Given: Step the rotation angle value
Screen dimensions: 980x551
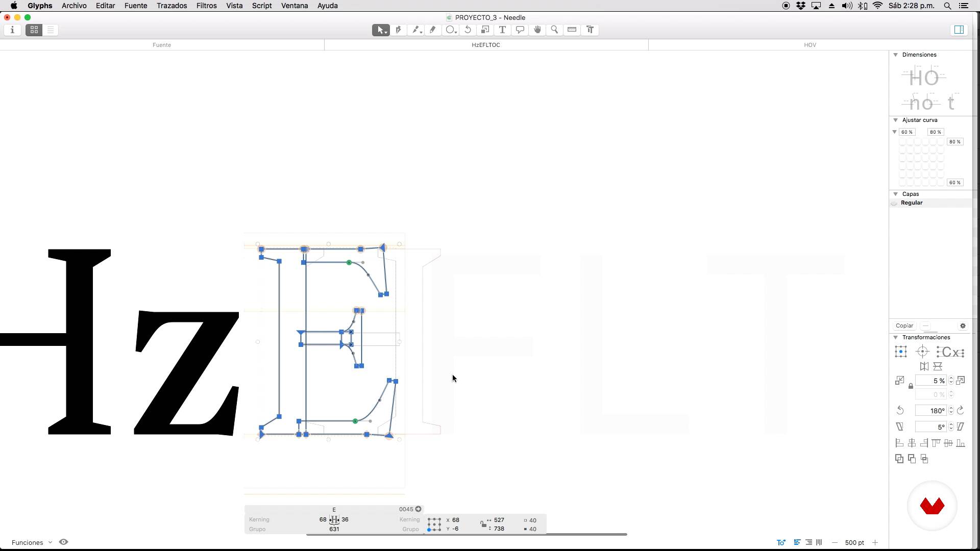Looking at the screenshot, I should 951,410.
